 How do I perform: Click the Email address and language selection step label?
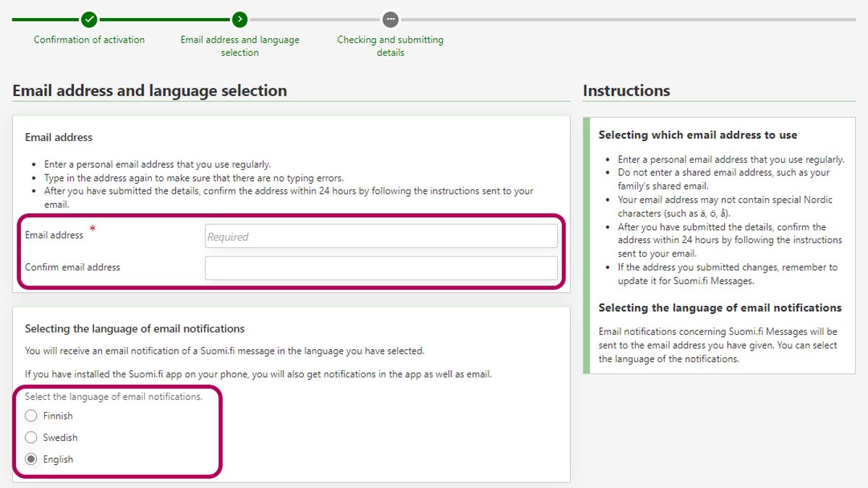pyautogui.click(x=239, y=46)
